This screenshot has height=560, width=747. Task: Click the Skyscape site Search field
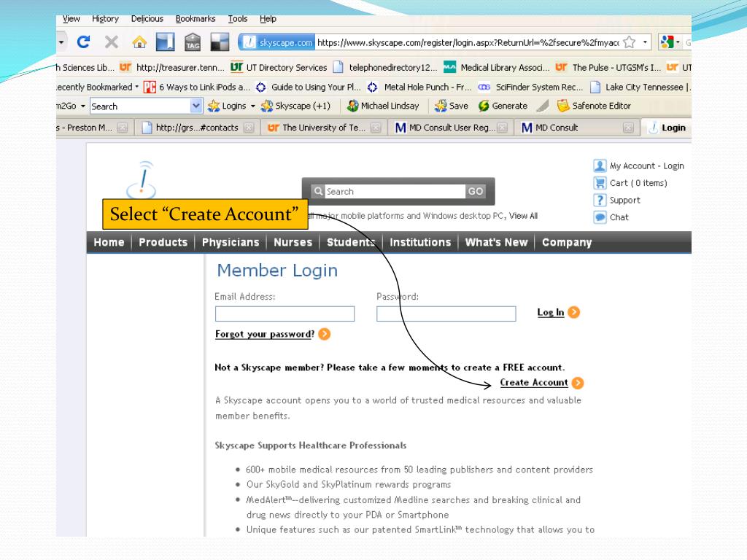(395, 192)
